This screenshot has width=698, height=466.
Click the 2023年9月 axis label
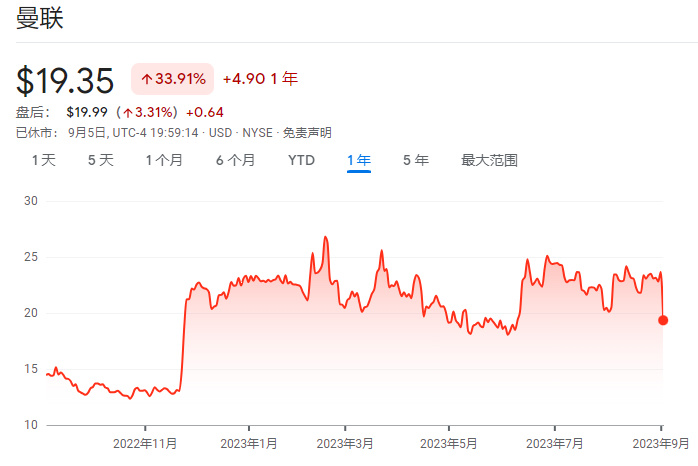[661, 444]
